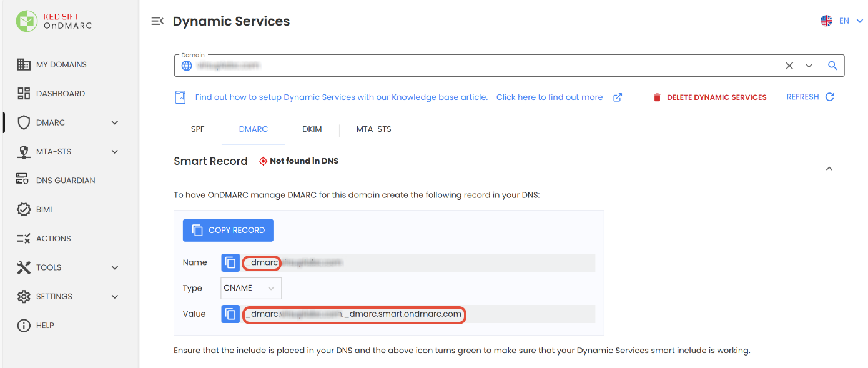Click the knowledge base bookmark icon
The image size is (868, 368).
coord(180,97)
